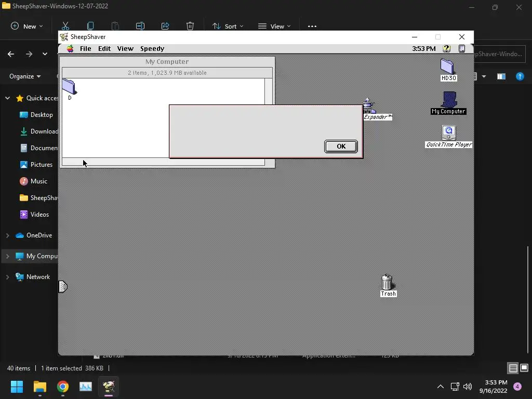Go back in File Explorer
Screen dimensions: 532x399
pos(11,54)
